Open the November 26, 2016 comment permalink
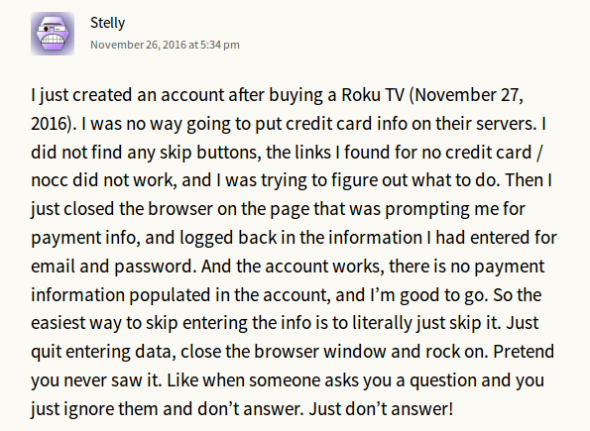Viewport: 590px width, 431px height. pos(165,45)
